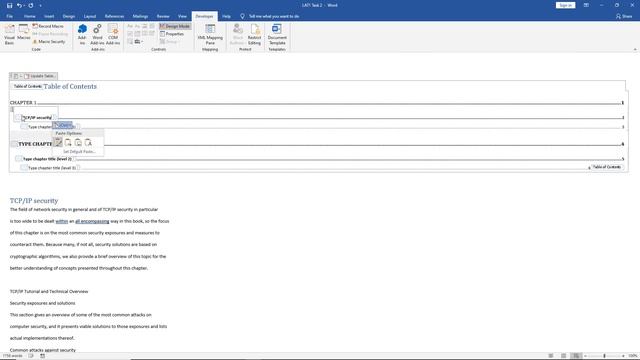Switch to Print Layout view
Screen dimensions: 640x360
[x=564, y=356]
